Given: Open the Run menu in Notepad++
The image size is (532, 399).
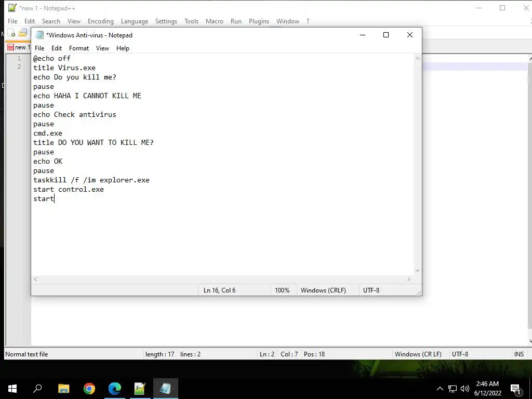Looking at the screenshot, I should click(236, 21).
